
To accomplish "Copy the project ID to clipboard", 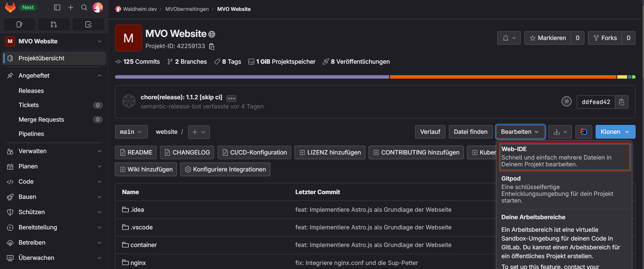I will click(x=212, y=46).
